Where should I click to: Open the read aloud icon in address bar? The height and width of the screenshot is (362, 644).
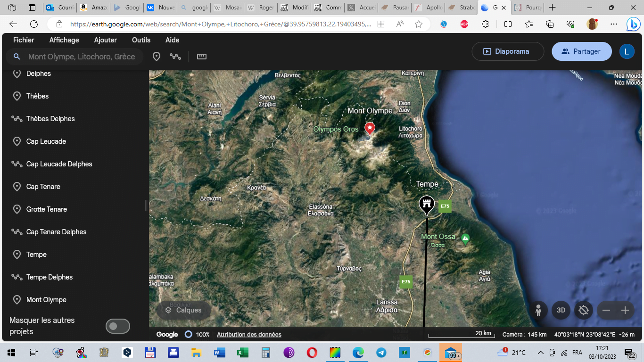click(x=400, y=24)
